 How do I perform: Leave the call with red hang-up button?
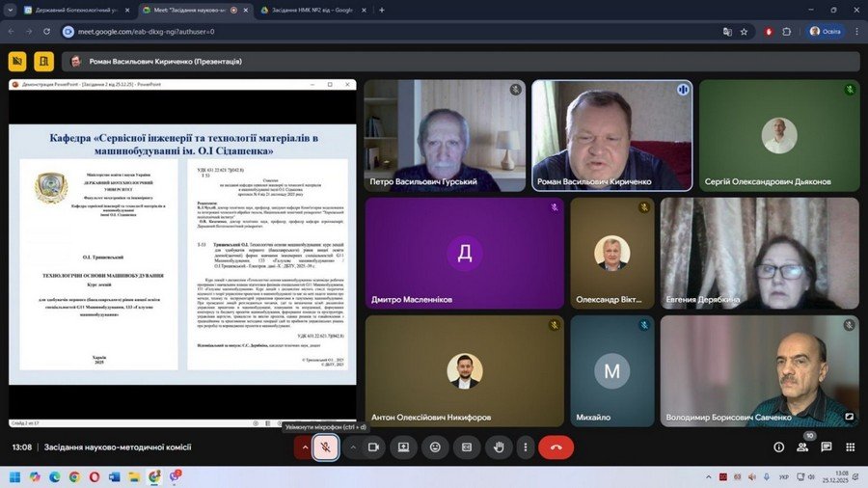click(556, 447)
